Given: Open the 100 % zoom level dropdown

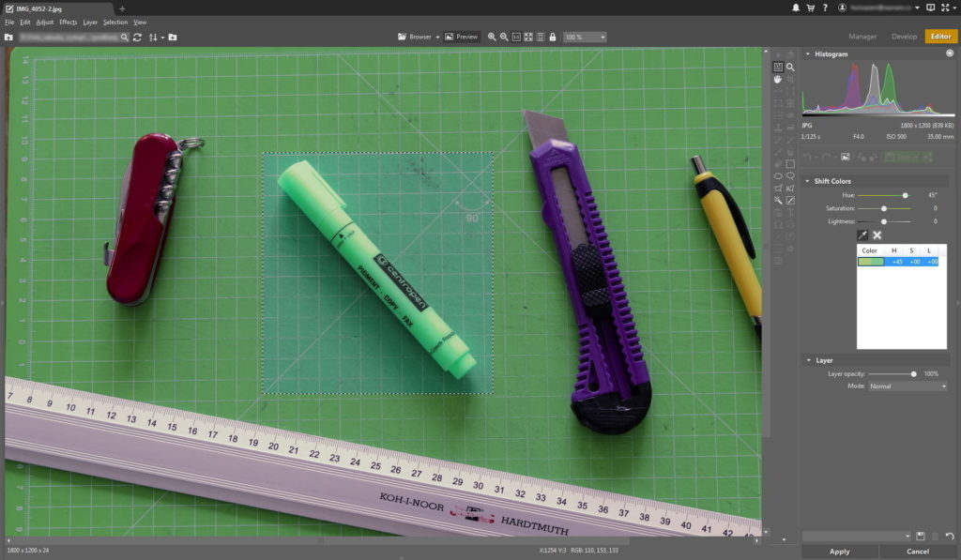Looking at the screenshot, I should (x=585, y=38).
